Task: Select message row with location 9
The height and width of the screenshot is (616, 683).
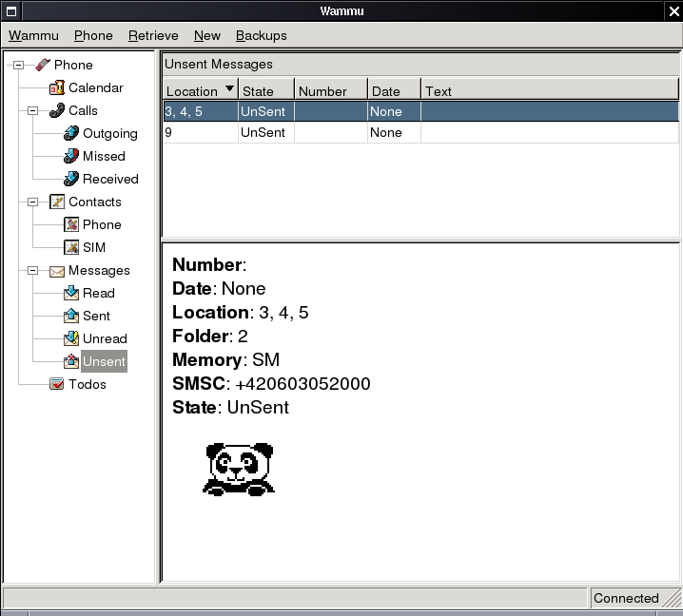Action: [420, 132]
